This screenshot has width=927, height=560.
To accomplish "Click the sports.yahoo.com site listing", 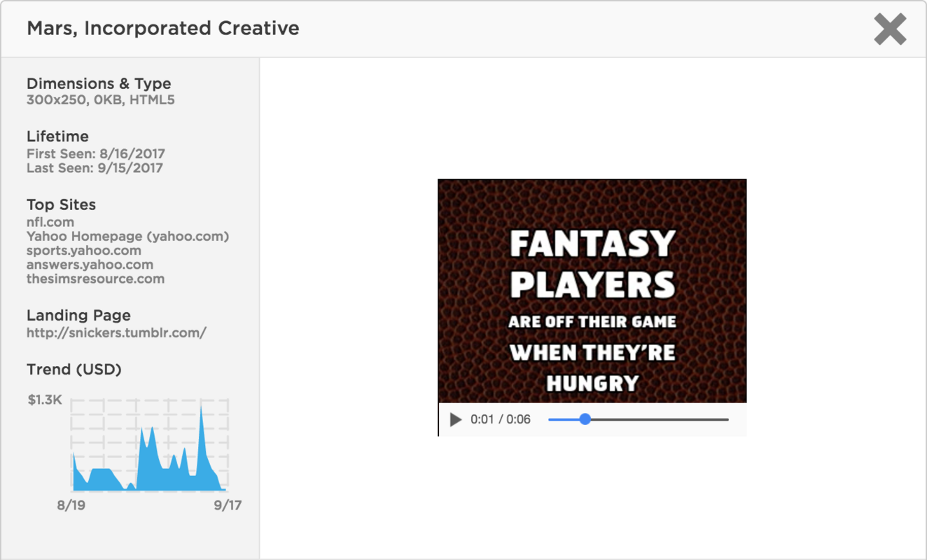I will point(83,250).
